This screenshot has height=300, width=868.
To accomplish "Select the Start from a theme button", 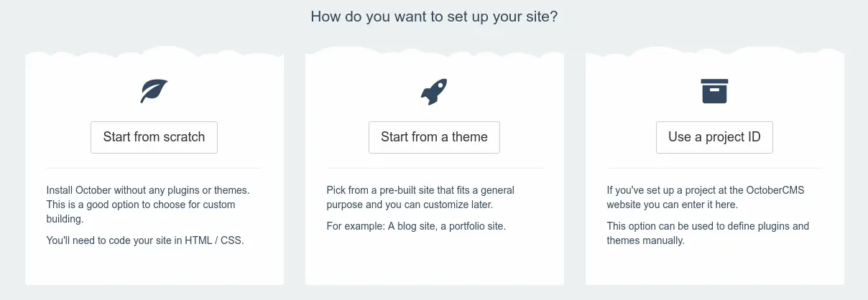I will click(434, 137).
